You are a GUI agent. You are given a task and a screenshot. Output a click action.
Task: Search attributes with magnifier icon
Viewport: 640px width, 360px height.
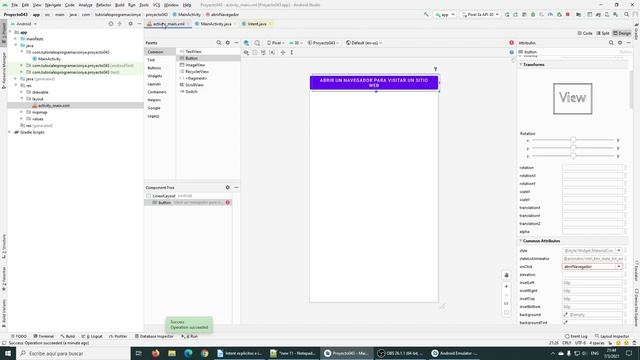611,42
